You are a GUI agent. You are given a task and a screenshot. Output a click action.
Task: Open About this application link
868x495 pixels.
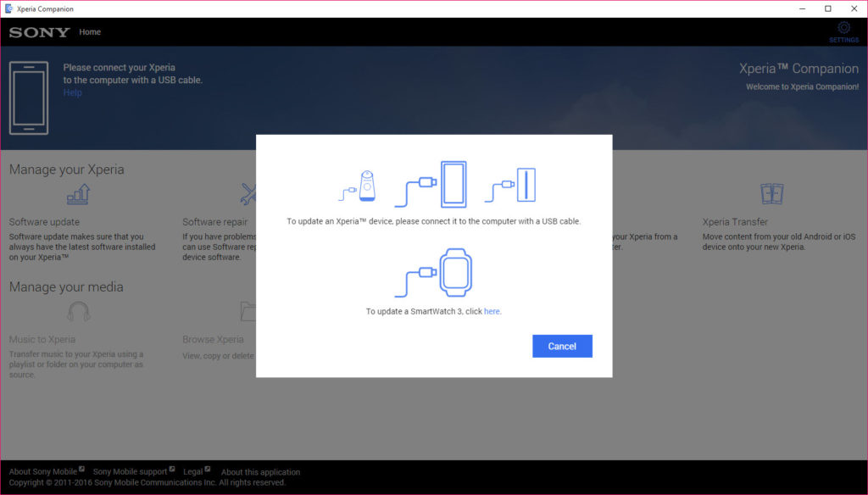pyautogui.click(x=261, y=472)
